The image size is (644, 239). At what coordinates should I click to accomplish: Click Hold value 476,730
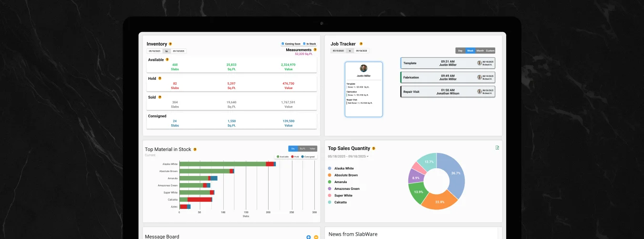coord(288,83)
